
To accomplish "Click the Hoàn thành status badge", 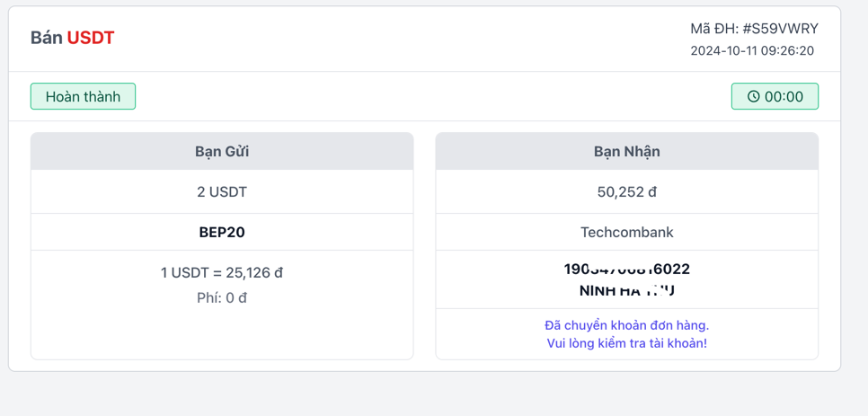I will tap(83, 97).
